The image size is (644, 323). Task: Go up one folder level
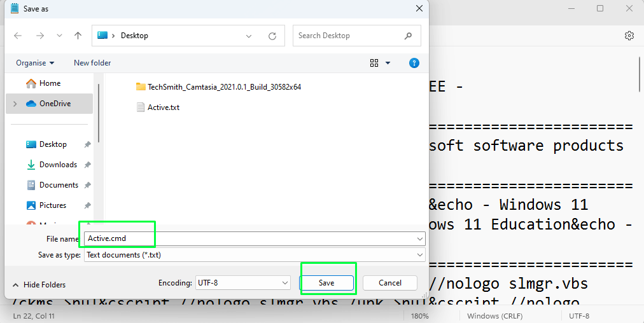coord(78,36)
